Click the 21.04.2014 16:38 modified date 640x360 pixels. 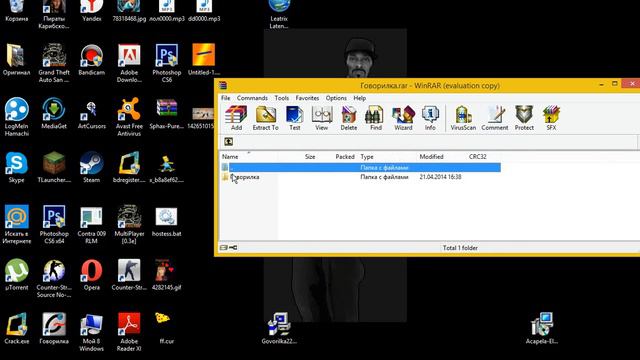click(440, 177)
